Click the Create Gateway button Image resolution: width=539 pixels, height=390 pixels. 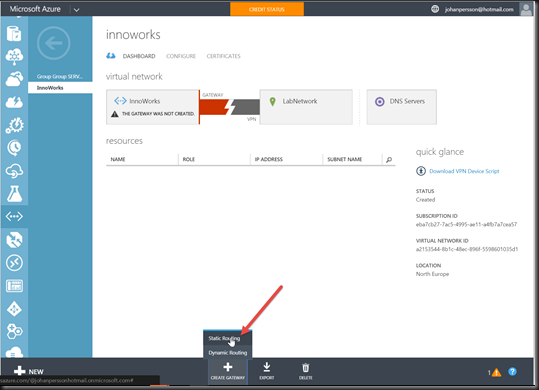tap(228, 371)
